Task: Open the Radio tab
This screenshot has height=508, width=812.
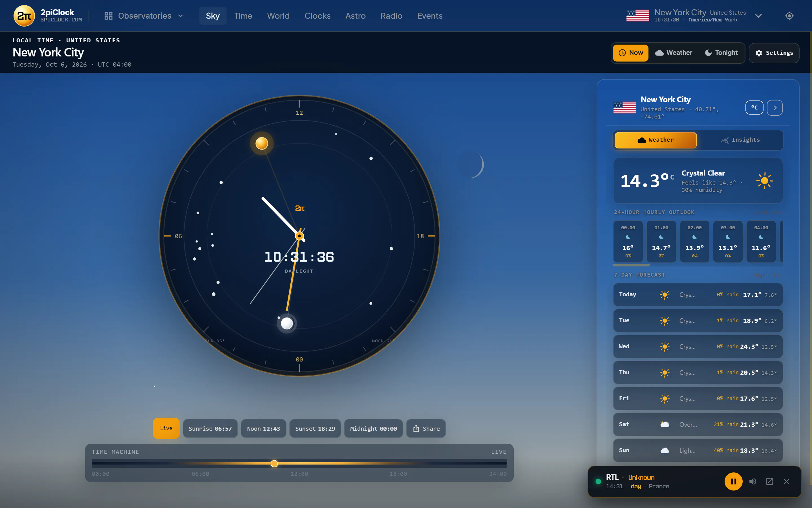Action: pos(391,16)
